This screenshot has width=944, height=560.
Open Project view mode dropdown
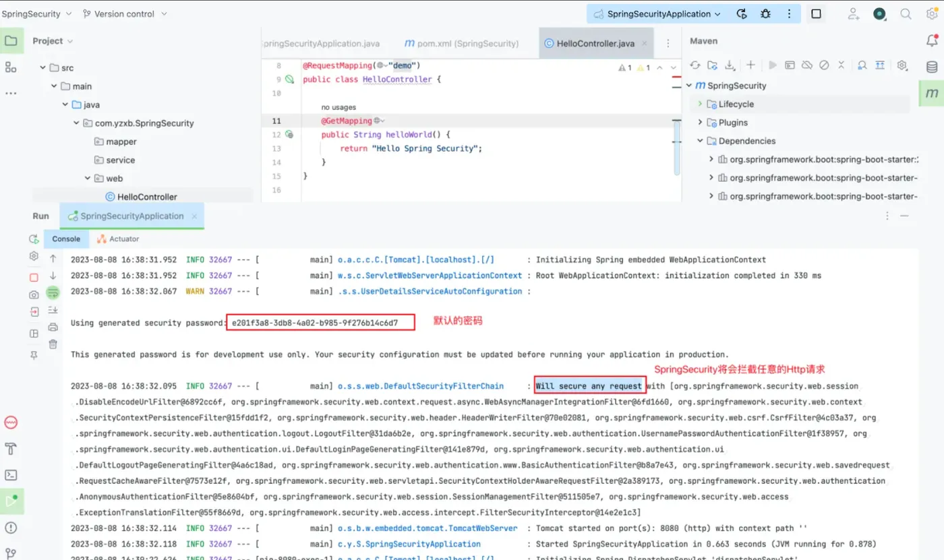tap(53, 41)
